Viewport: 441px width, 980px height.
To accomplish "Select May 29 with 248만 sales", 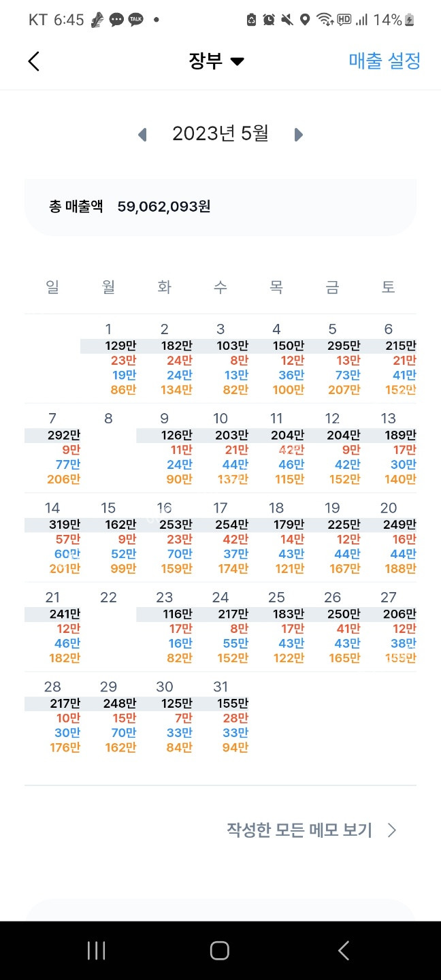I will coord(109,717).
